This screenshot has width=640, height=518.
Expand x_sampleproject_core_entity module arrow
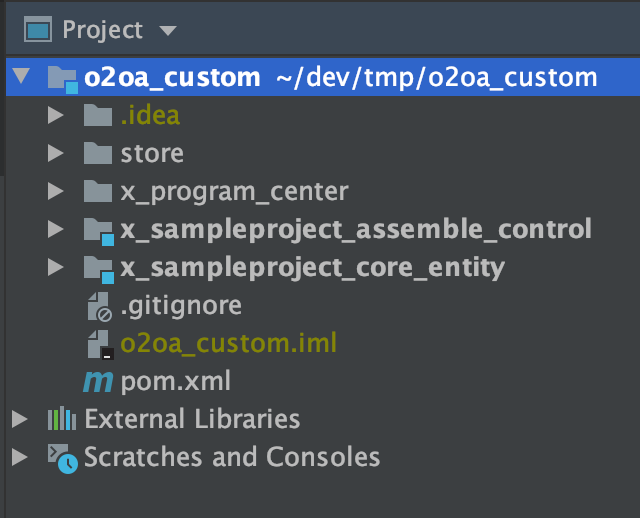[x=56, y=267]
